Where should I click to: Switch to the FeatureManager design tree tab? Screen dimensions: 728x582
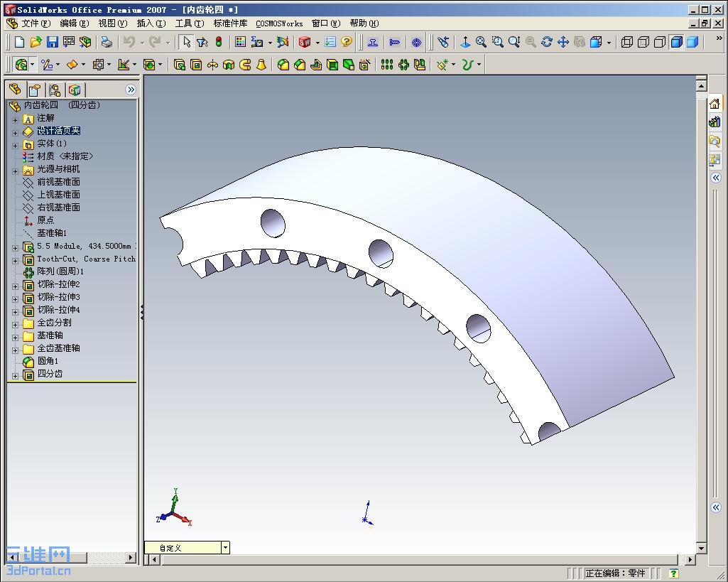[x=16, y=89]
